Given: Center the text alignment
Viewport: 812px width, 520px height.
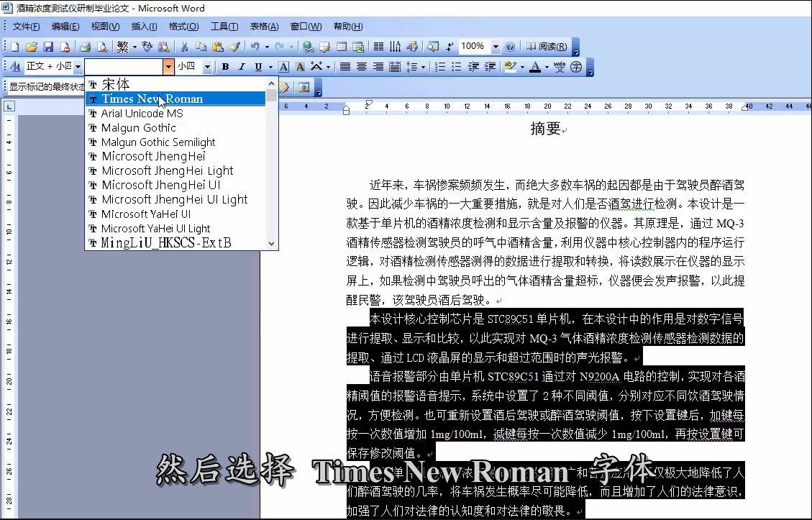Looking at the screenshot, I should tap(362, 67).
